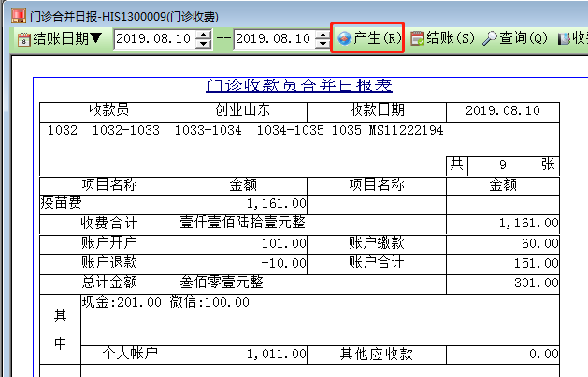Select the 总计金额 label
588x377 pixels.
click(x=109, y=283)
